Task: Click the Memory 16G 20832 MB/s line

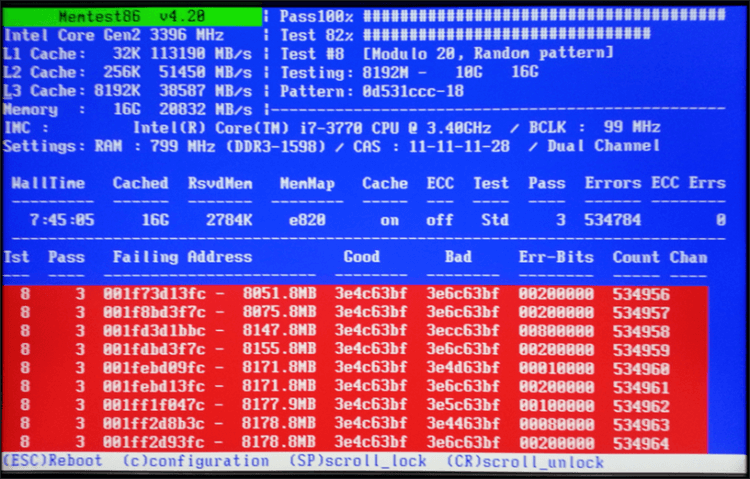Action: point(127,110)
